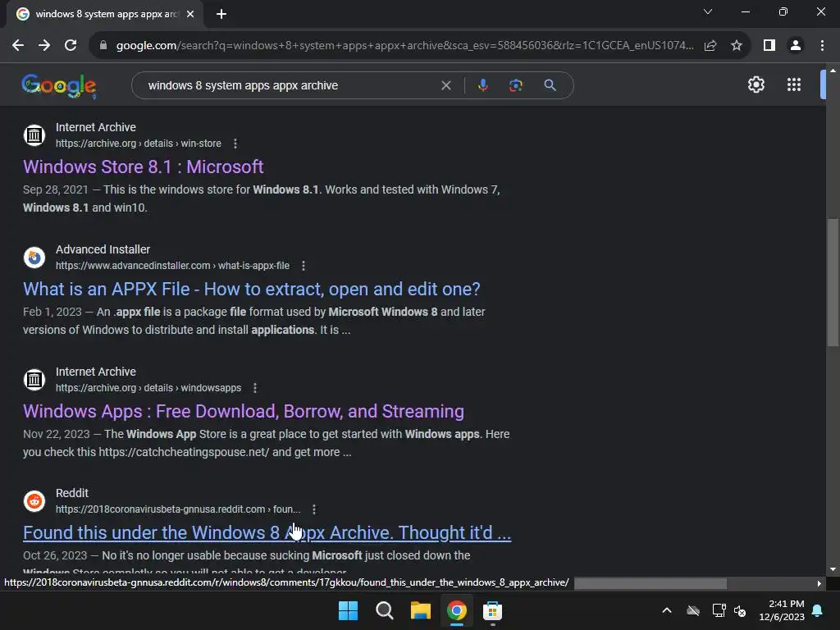840x630 pixels.
Task: Clear the search query text
Action: [445, 85]
